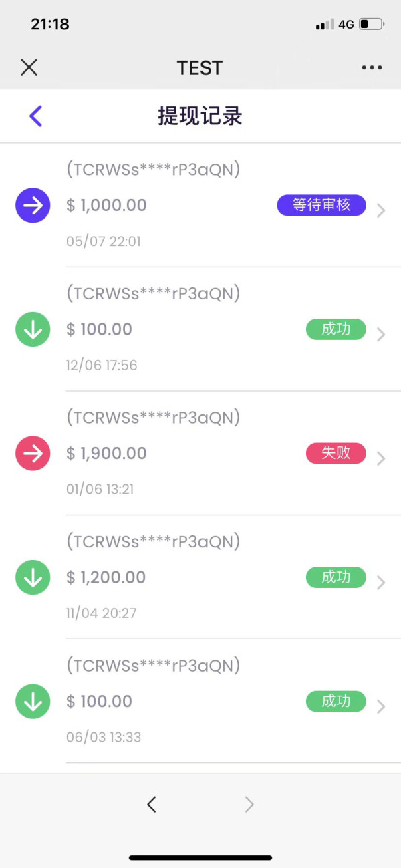The image size is (401, 868).
Task: Tap the red arrow icon for the $1,900.00 withdrawal
Action: pos(33,454)
